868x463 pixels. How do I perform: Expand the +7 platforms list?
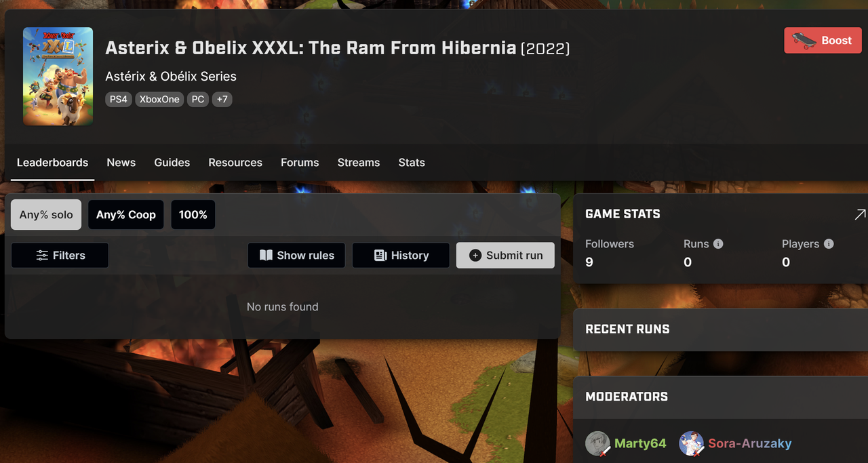pyautogui.click(x=222, y=99)
